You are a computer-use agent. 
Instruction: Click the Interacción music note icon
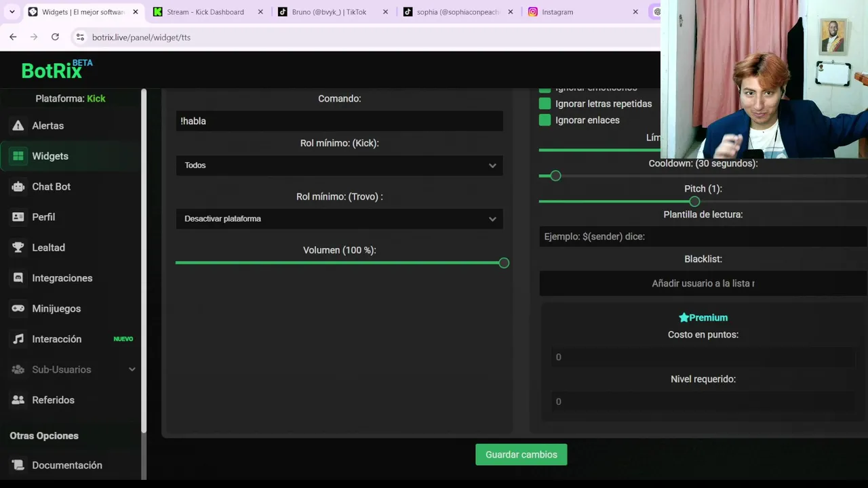point(18,339)
